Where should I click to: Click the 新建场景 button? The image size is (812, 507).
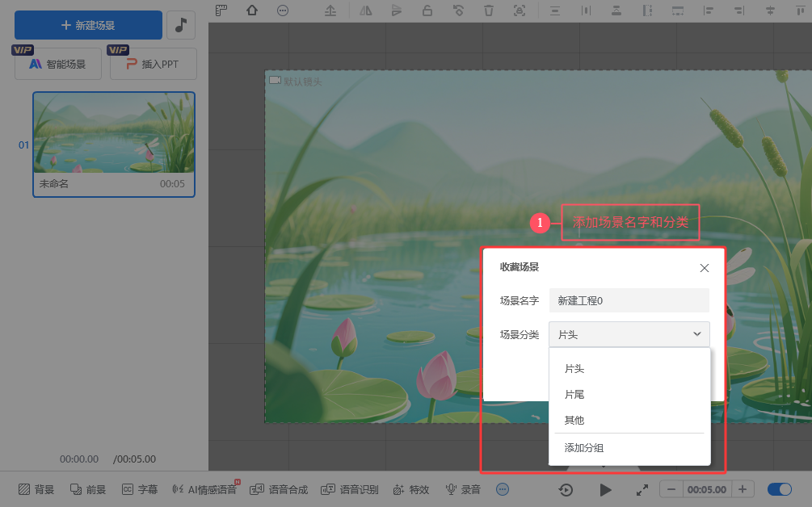coord(88,25)
